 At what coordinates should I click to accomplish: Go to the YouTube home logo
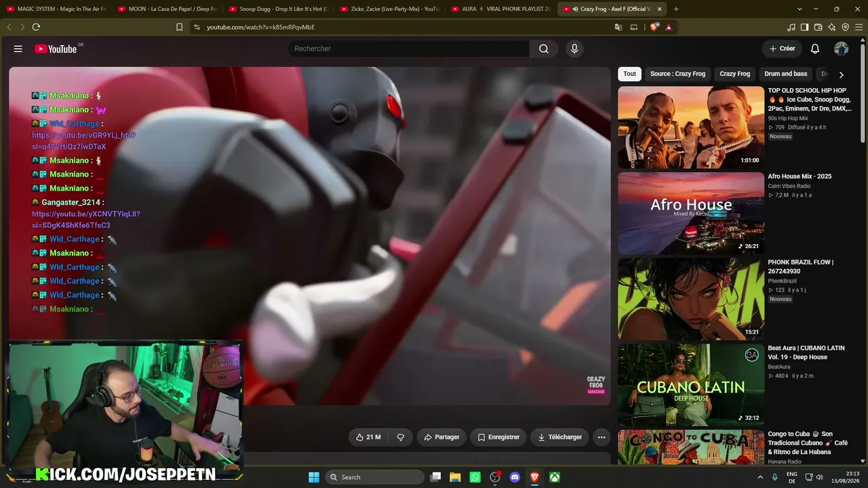(x=56, y=49)
